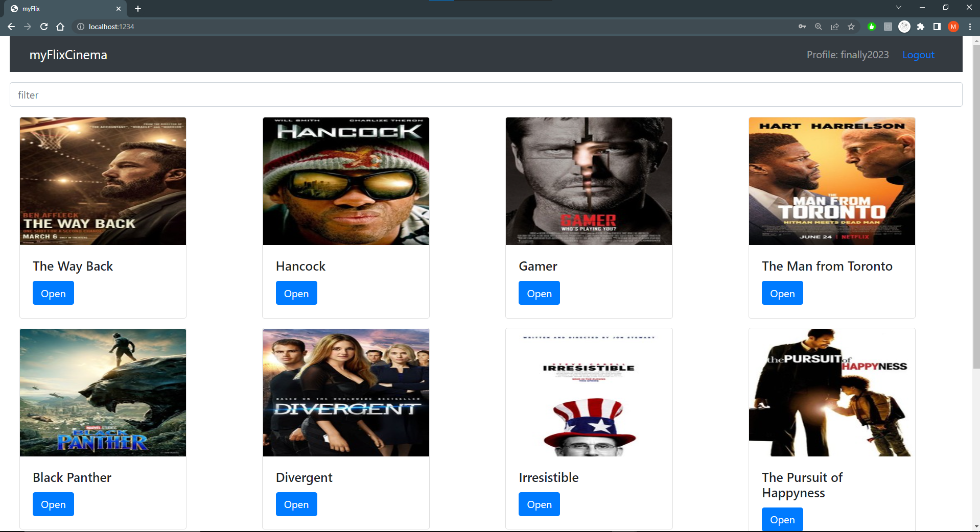Open the orange M profile avatar
The image size is (980, 532).
[x=953, y=27]
